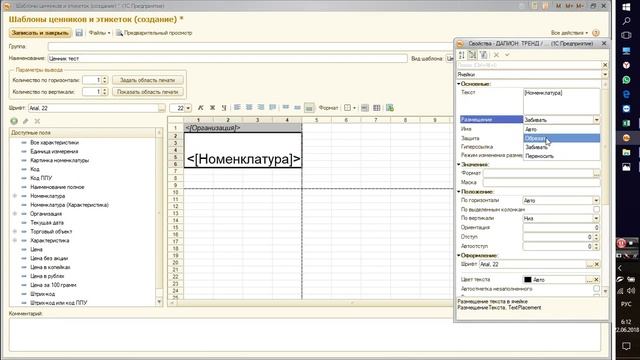
Task: Open Предварительный просмотр preview
Action: (x=154, y=33)
